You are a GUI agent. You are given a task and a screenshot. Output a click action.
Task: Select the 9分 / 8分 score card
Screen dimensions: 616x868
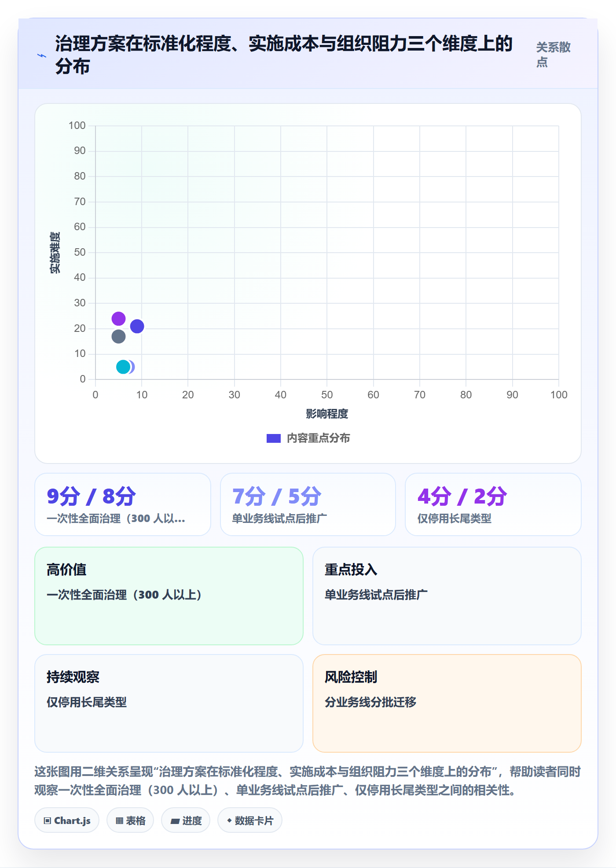[x=123, y=504]
